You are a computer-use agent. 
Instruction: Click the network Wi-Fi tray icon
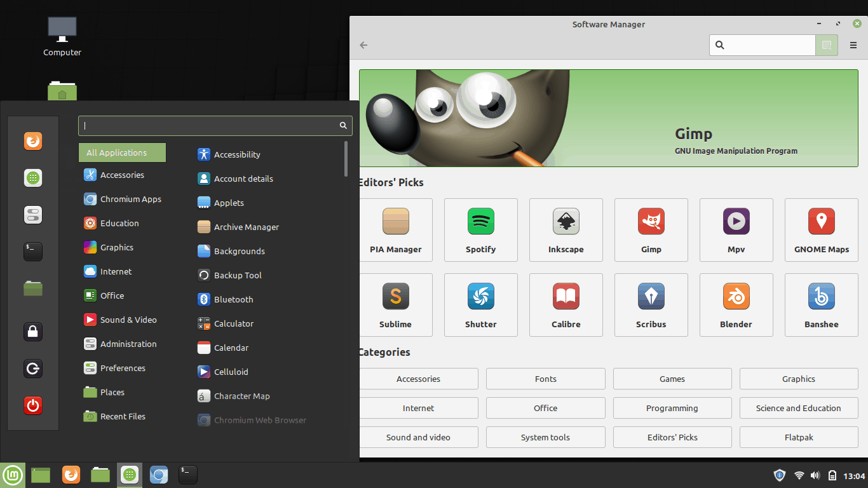pyautogui.click(x=799, y=475)
